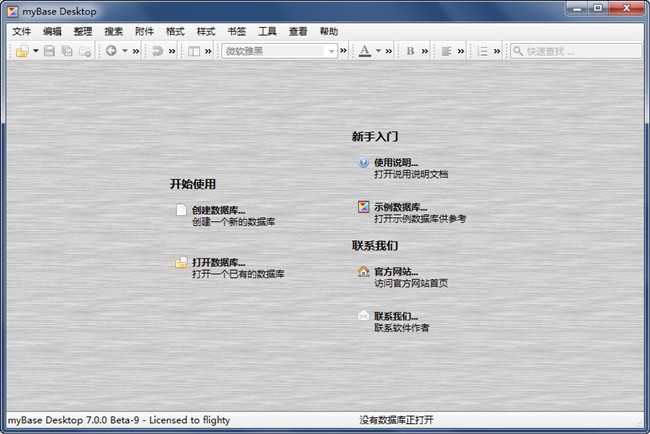Open the font color dropdown arrow
This screenshot has height=434, width=650.
pos(378,51)
